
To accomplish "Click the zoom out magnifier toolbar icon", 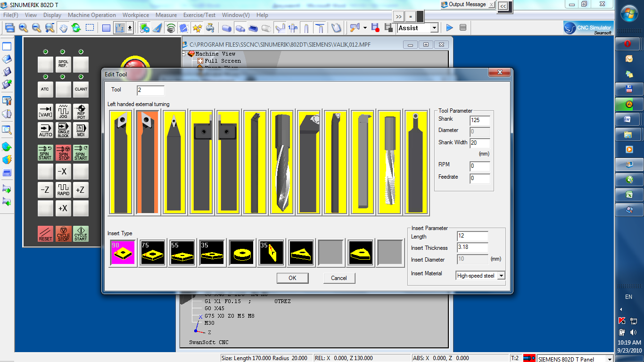I will [36, 28].
